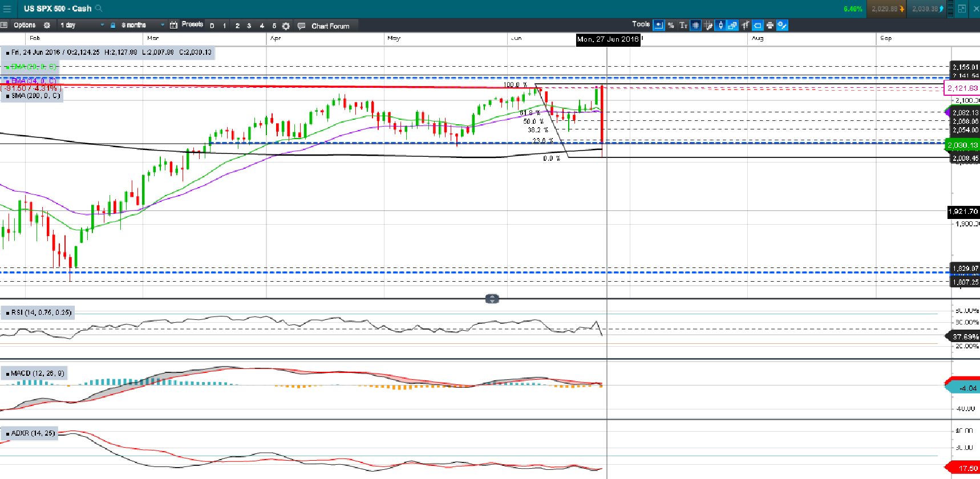The height and width of the screenshot is (479, 980).
Task: Pop out the chart window icon
Action: (x=962, y=9)
